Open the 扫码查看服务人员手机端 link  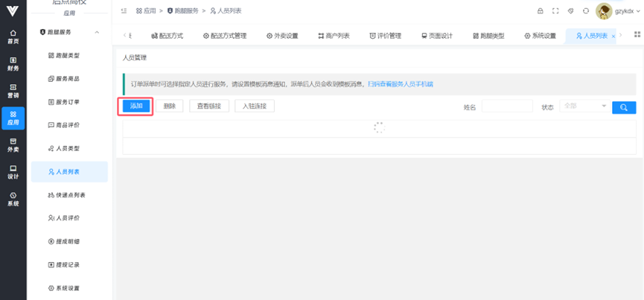401,85
